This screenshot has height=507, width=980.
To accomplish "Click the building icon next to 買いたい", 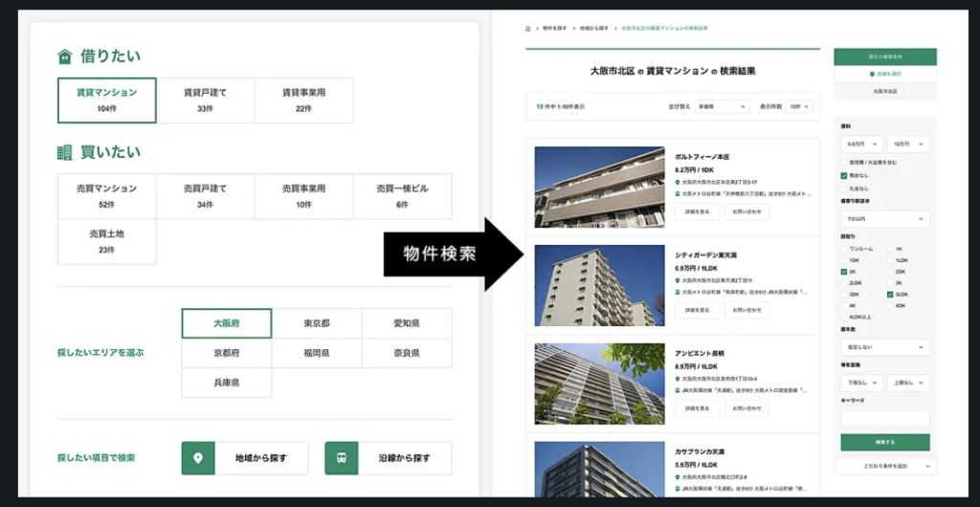I will click(65, 152).
